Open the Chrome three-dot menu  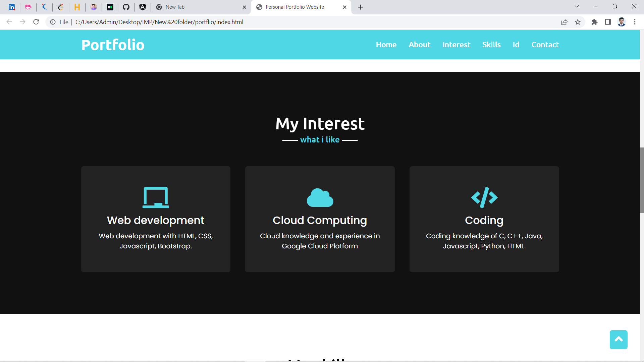click(635, 22)
